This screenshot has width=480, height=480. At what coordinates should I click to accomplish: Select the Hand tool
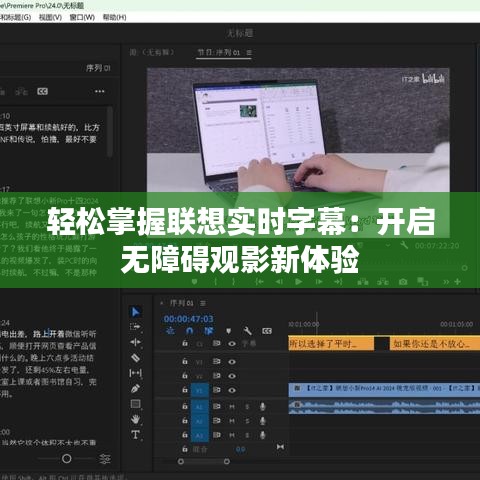(x=135, y=419)
